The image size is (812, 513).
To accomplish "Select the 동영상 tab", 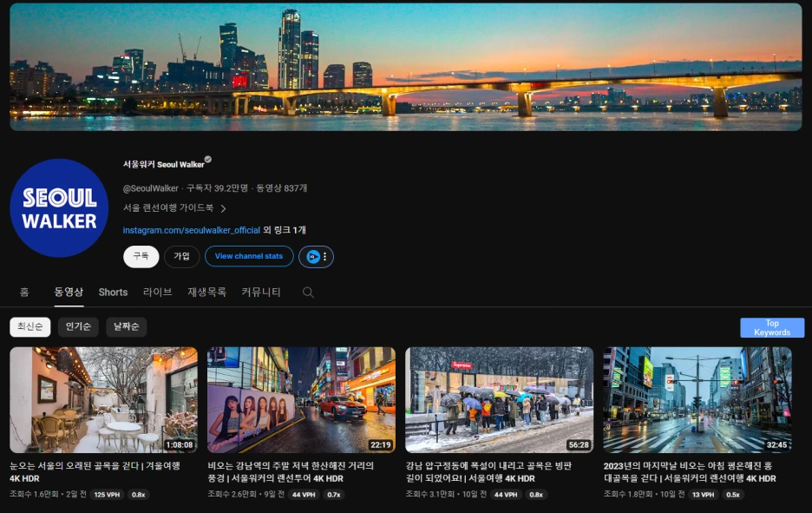I will [x=69, y=293].
